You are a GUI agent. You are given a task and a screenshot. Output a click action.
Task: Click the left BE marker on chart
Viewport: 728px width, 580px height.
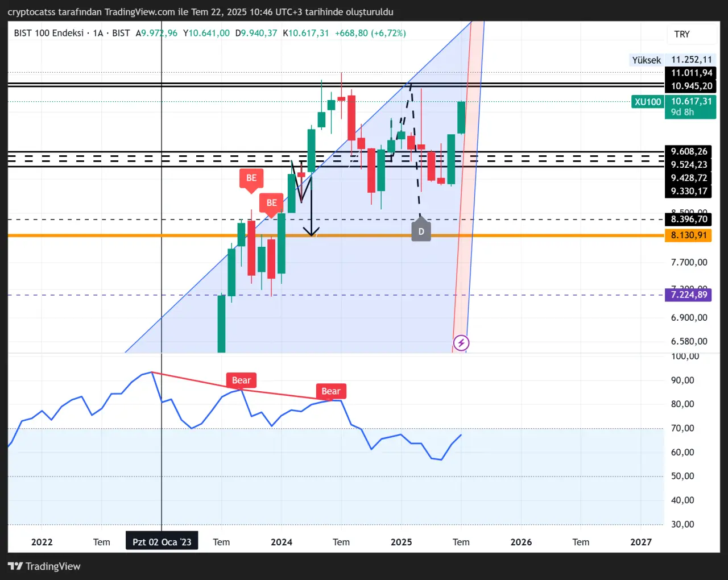coord(251,179)
